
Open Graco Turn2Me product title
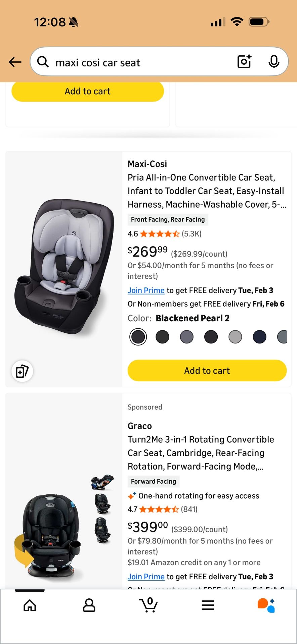point(201,453)
